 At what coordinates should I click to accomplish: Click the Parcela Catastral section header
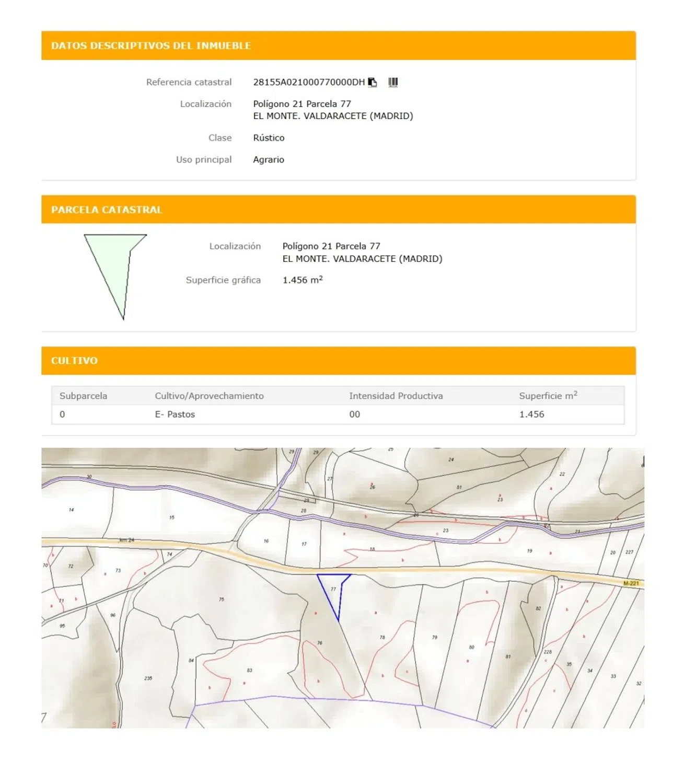coord(107,210)
